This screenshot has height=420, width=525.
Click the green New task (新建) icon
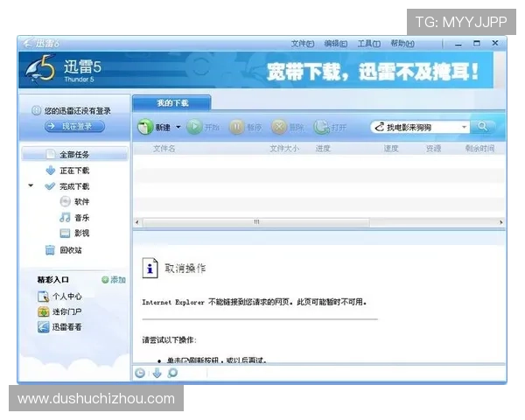click(145, 127)
